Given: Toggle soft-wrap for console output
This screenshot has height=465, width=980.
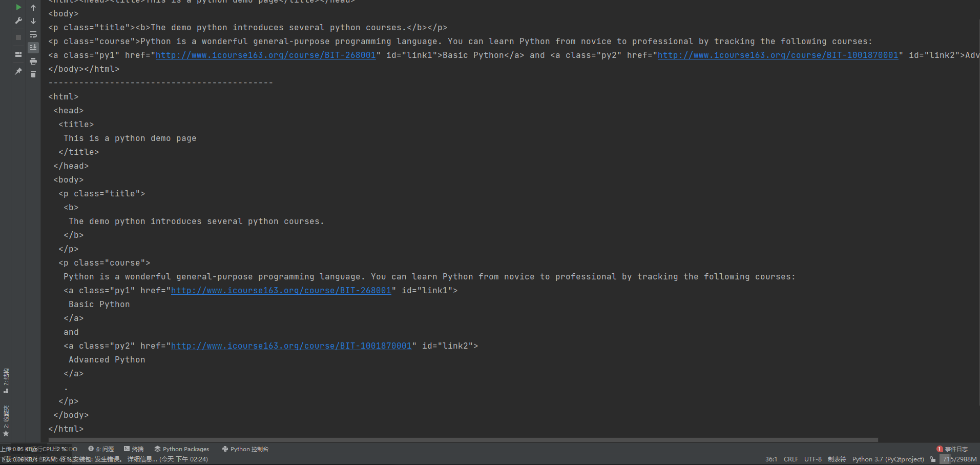Looking at the screenshot, I should pyautogui.click(x=33, y=35).
